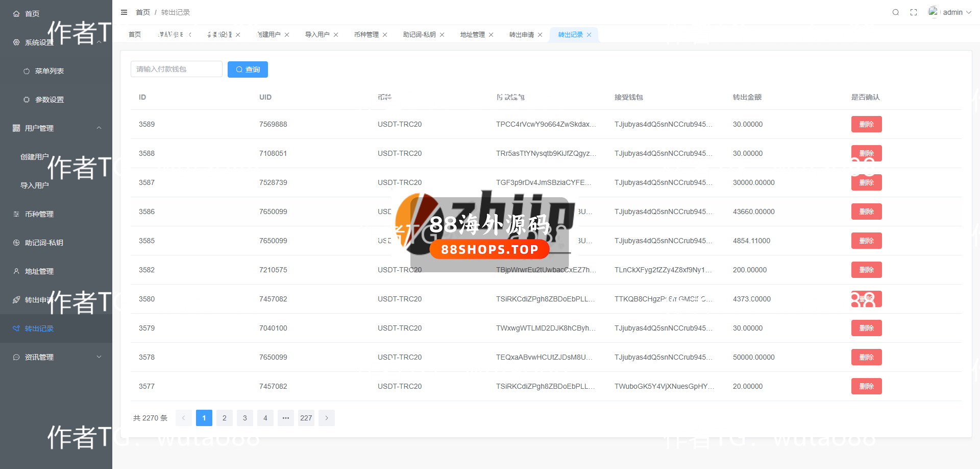The image size is (980, 469).
Task: Close the 助记词-私钥 tab
Action: click(442, 35)
